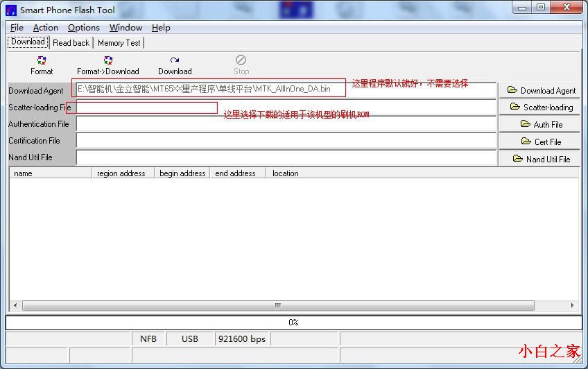Click the end address column header
The width and height of the screenshot is (588, 369).
coord(237,173)
